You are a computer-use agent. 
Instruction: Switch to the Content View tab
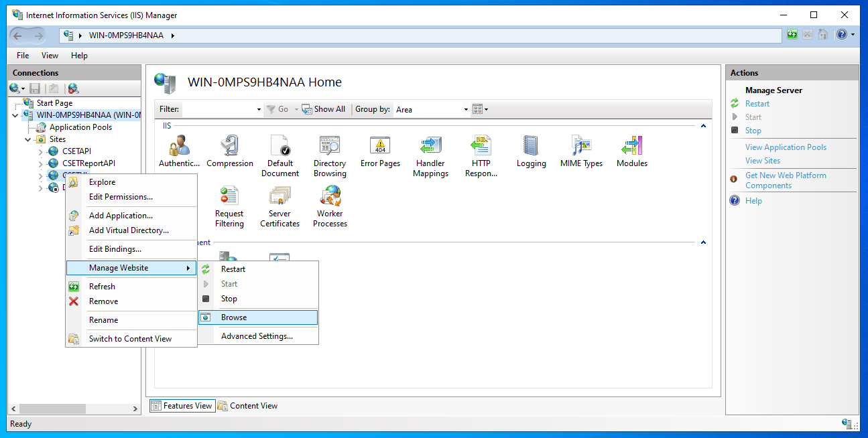click(x=247, y=406)
